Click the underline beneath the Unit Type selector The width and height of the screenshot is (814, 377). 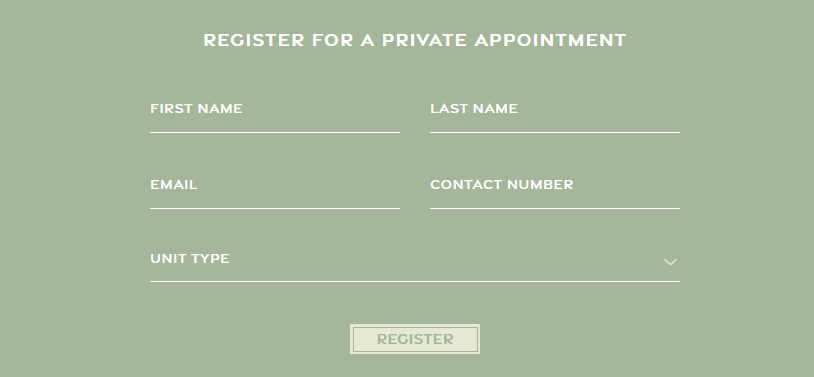(x=415, y=281)
